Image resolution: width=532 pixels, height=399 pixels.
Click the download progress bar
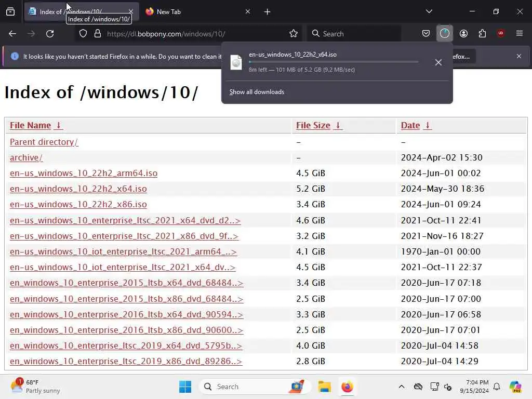tap(334, 62)
